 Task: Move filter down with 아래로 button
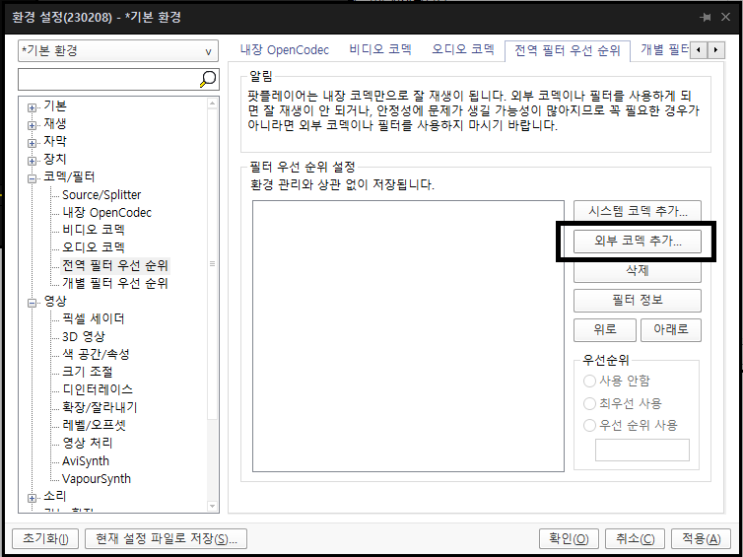pyautogui.click(x=671, y=329)
